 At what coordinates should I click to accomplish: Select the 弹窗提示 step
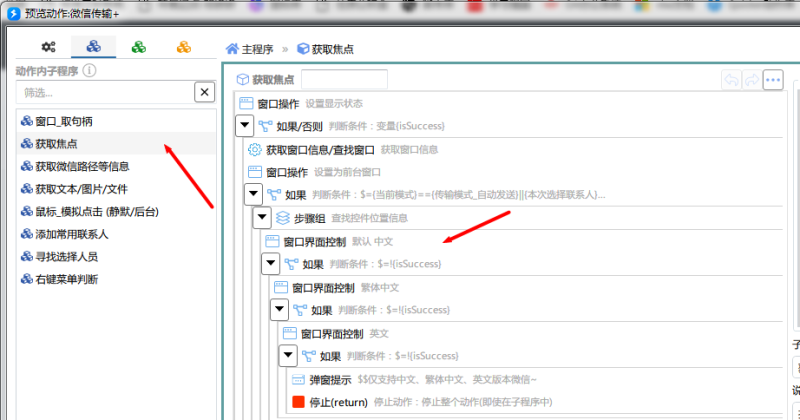point(536,380)
